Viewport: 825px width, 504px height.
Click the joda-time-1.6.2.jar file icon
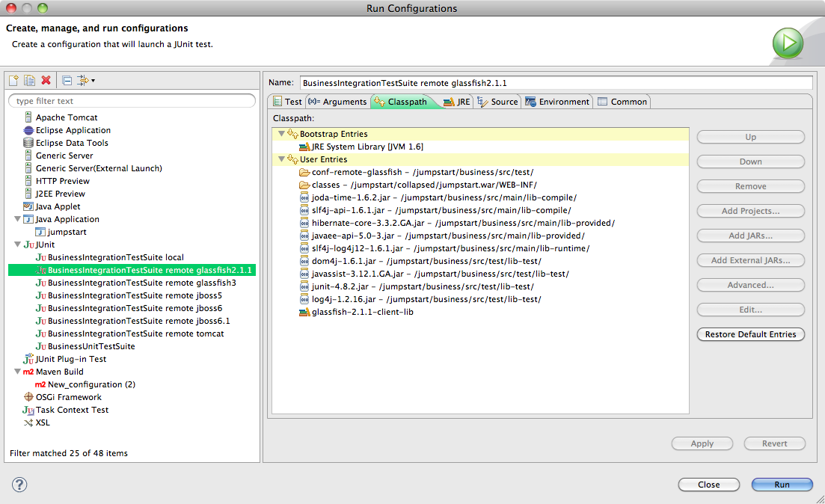pyautogui.click(x=304, y=198)
